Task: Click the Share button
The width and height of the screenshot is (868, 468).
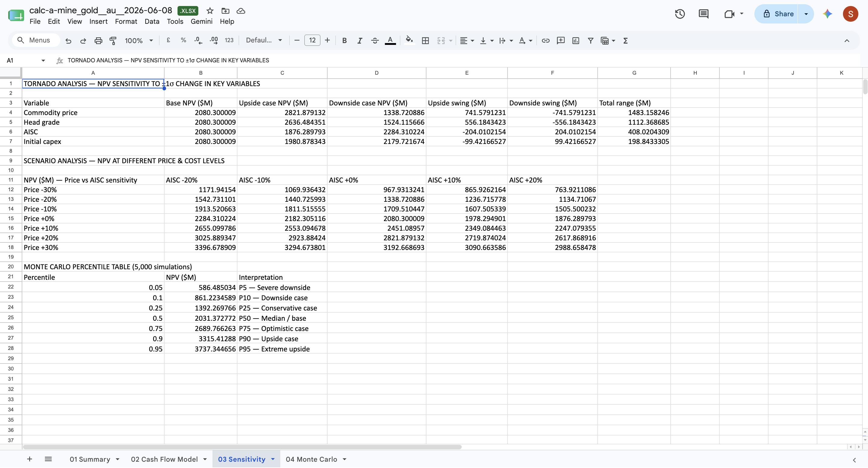Action: (777, 14)
